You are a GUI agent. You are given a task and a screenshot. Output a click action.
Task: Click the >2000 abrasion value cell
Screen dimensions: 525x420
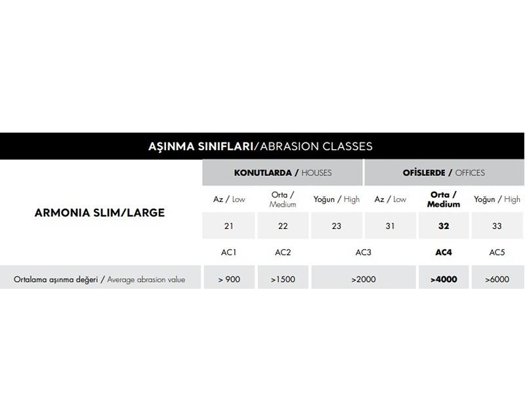point(364,278)
